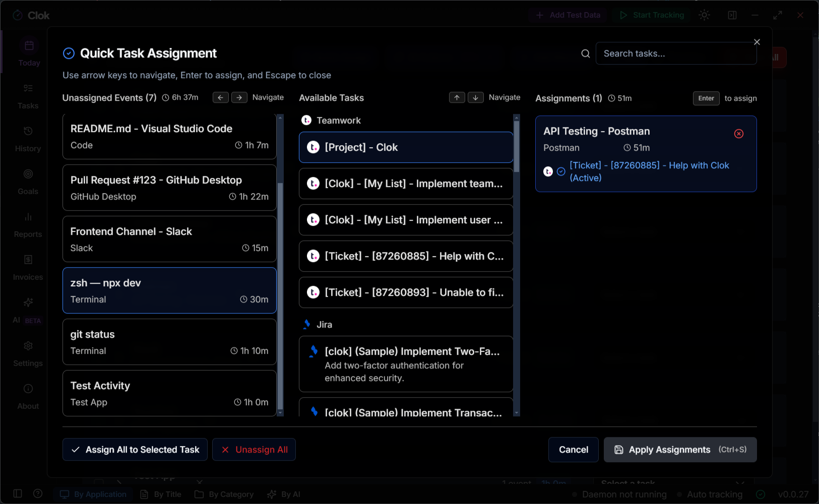Viewport: 819px width, 504px height.
Task: Toggle sidebar collapse icon in status bar
Action: (x=18, y=493)
